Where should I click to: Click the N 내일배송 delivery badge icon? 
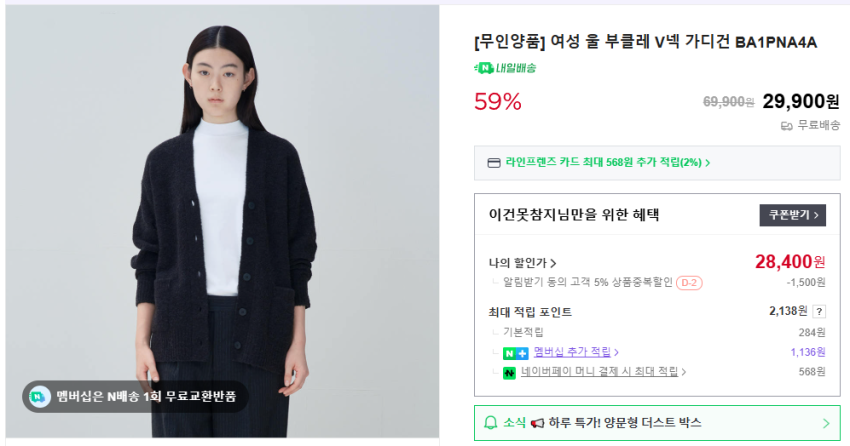[484, 68]
